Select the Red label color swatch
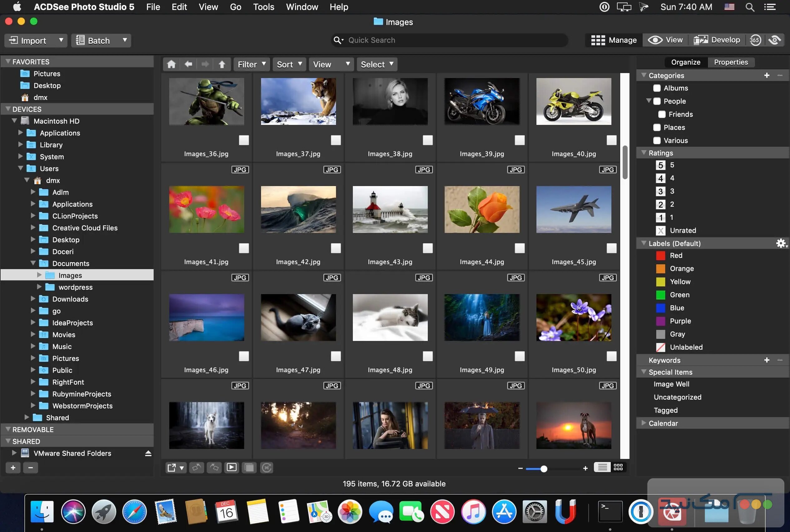Screen dimensions: 790x532 coord(660,255)
